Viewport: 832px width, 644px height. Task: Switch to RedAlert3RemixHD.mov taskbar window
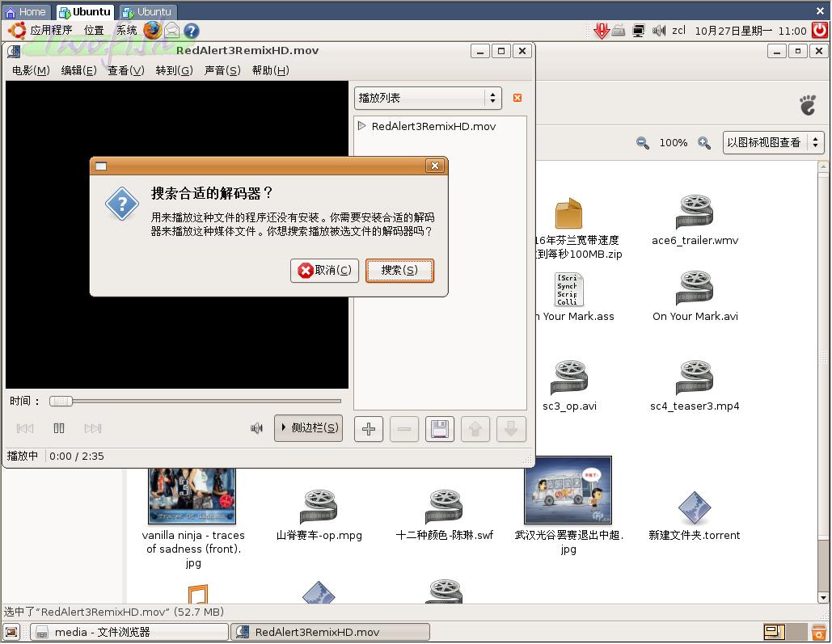point(330,633)
